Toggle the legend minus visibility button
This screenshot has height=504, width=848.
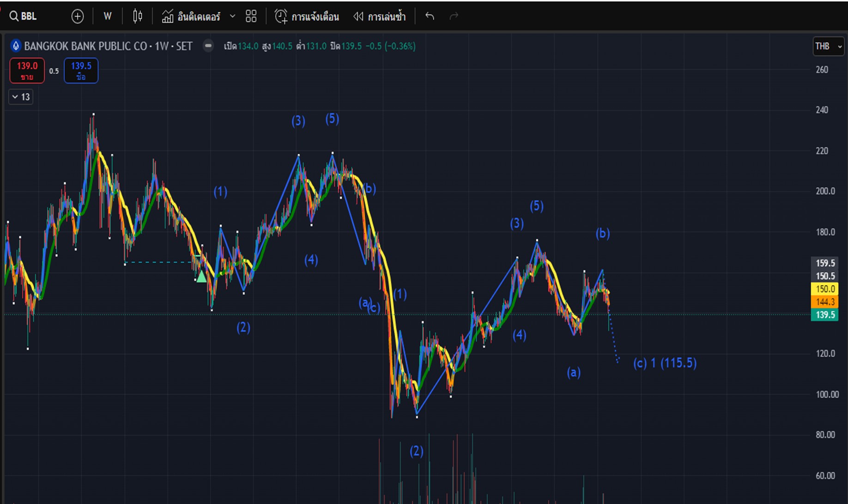pyautogui.click(x=208, y=46)
